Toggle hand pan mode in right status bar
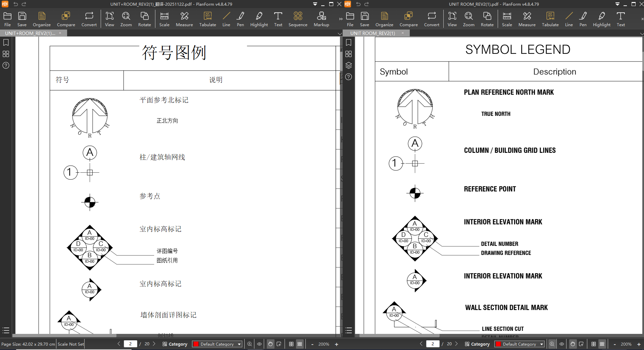The image size is (644, 350). [573, 344]
